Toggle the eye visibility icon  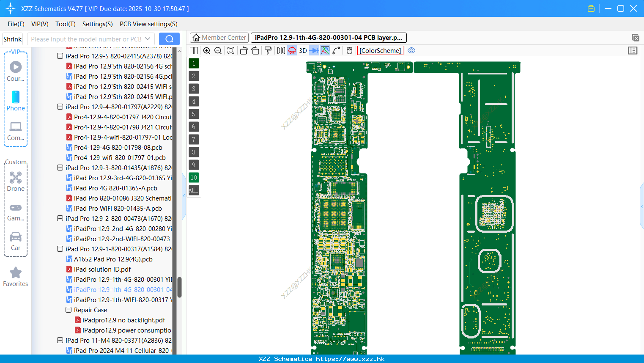(x=411, y=51)
